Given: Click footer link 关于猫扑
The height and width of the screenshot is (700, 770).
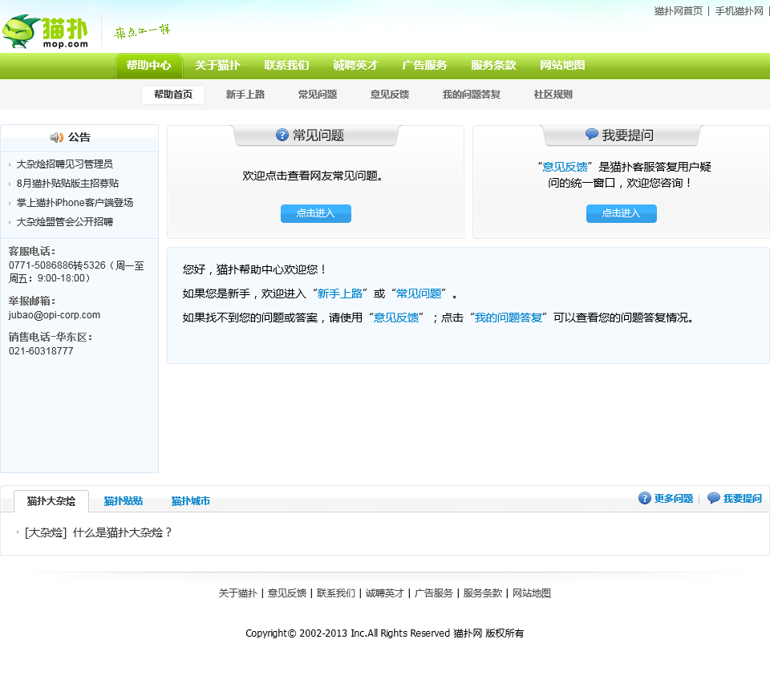Looking at the screenshot, I should [x=237, y=593].
